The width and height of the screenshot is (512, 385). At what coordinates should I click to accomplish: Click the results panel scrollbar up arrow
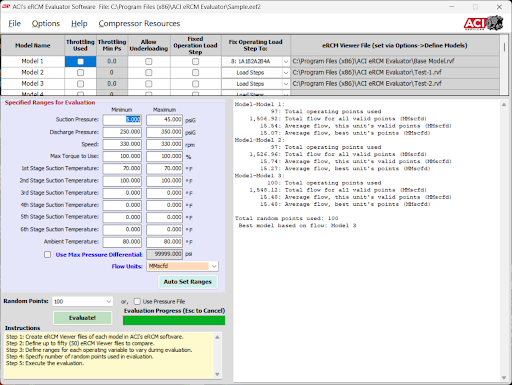[x=504, y=105]
